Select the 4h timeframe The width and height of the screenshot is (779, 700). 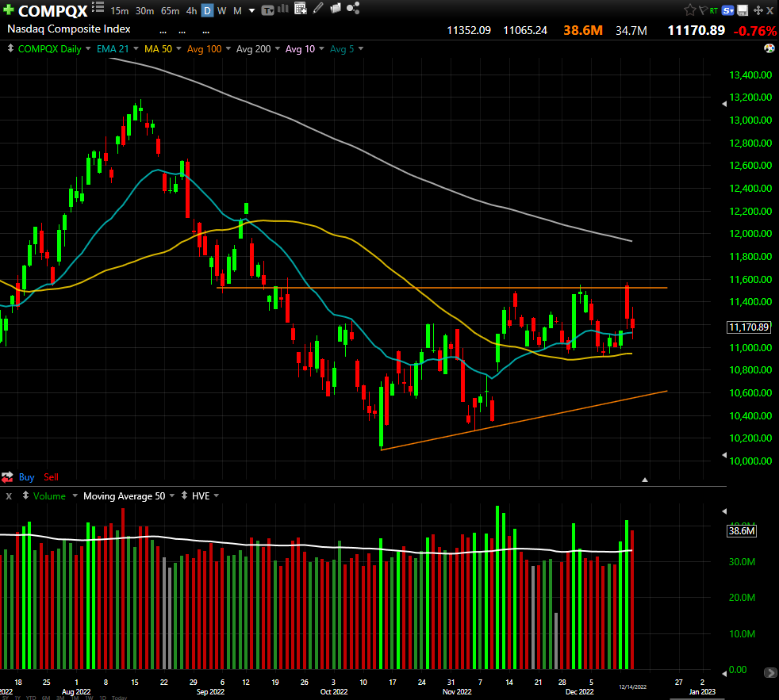(191, 10)
